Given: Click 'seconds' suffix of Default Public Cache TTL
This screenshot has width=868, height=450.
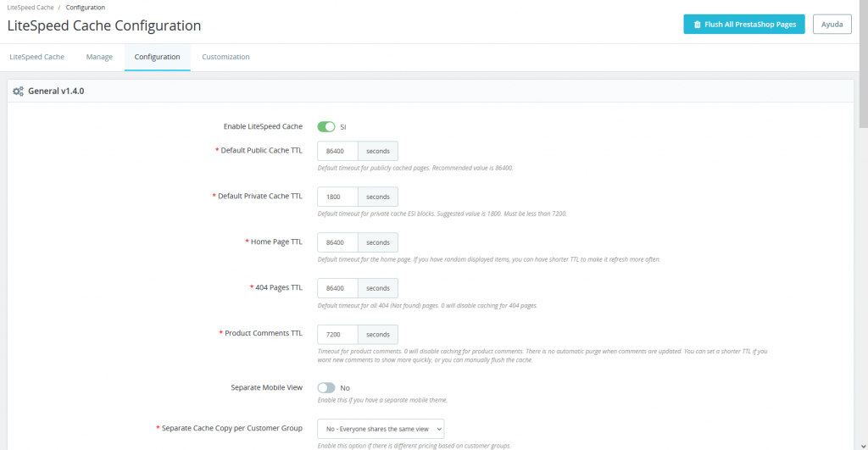Looking at the screenshot, I should (x=378, y=151).
